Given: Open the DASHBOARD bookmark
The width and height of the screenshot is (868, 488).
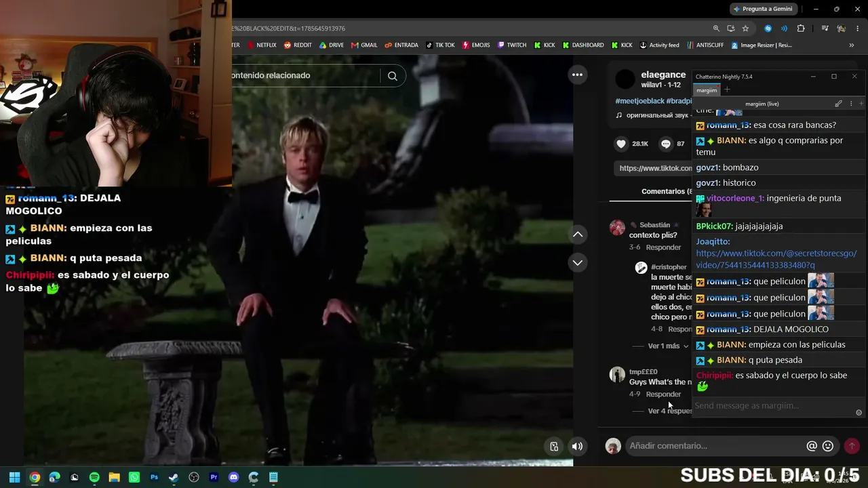Looking at the screenshot, I should (583, 45).
